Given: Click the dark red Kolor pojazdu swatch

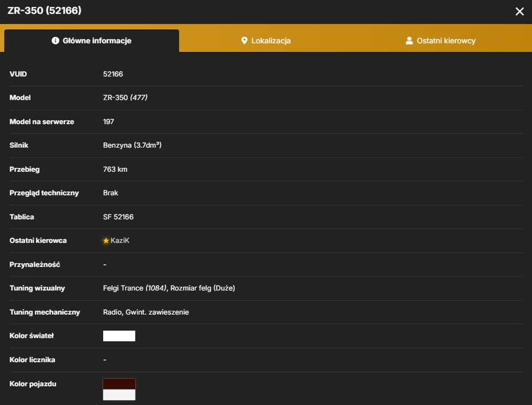Looking at the screenshot, I should tap(119, 384).
